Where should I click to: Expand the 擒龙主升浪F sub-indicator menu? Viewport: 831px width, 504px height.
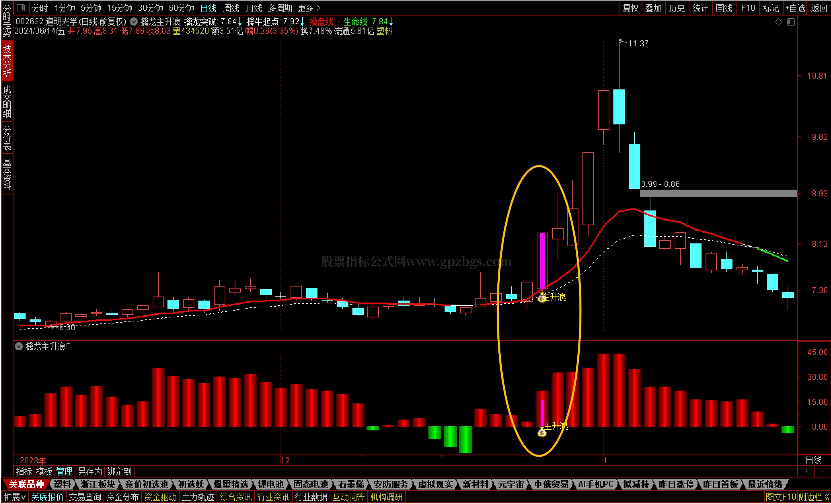pos(19,346)
